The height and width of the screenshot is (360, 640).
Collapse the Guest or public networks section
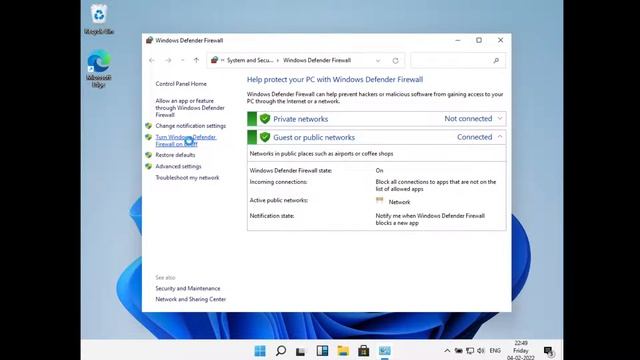click(500, 137)
